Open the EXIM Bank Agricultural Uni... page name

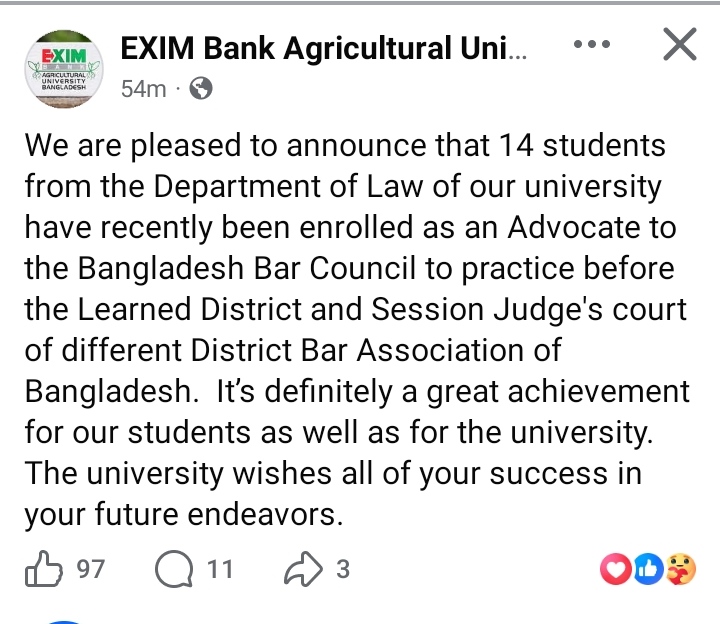pyautogui.click(x=320, y=47)
